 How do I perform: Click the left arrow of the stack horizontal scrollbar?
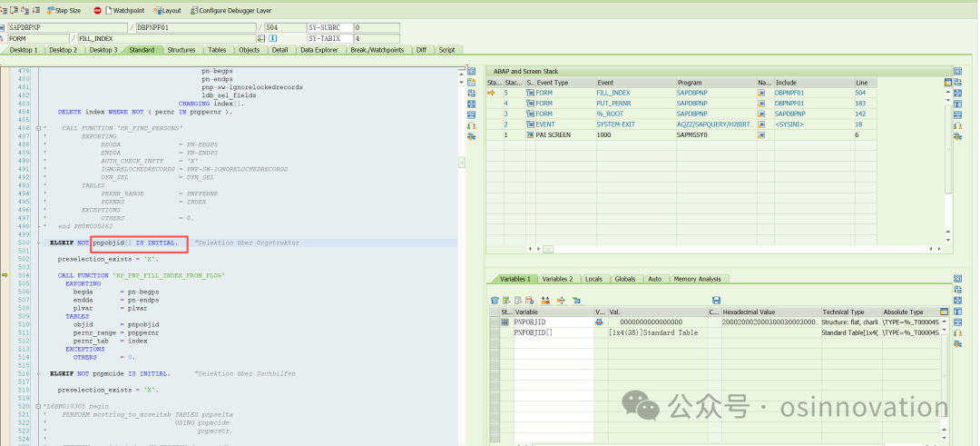[x=531, y=248]
